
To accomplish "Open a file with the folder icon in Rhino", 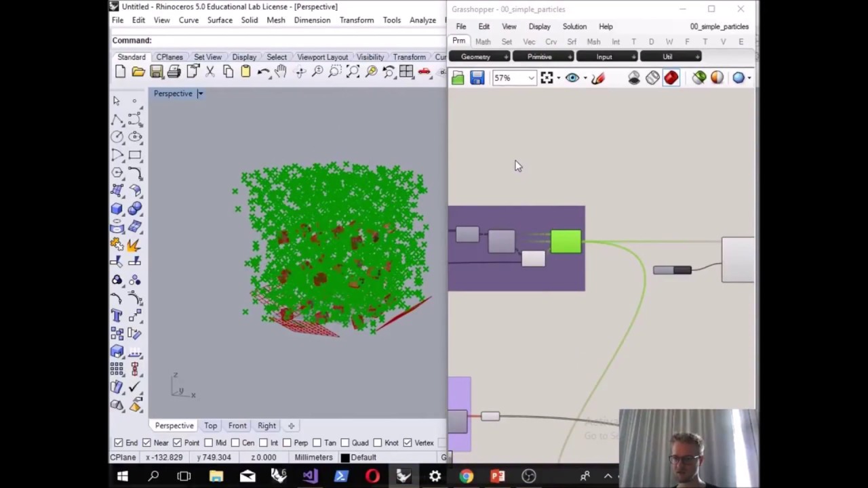I will (138, 72).
